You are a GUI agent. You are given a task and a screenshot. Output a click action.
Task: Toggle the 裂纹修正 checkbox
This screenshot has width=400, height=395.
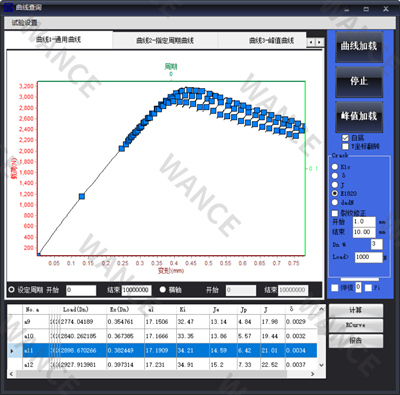click(335, 213)
